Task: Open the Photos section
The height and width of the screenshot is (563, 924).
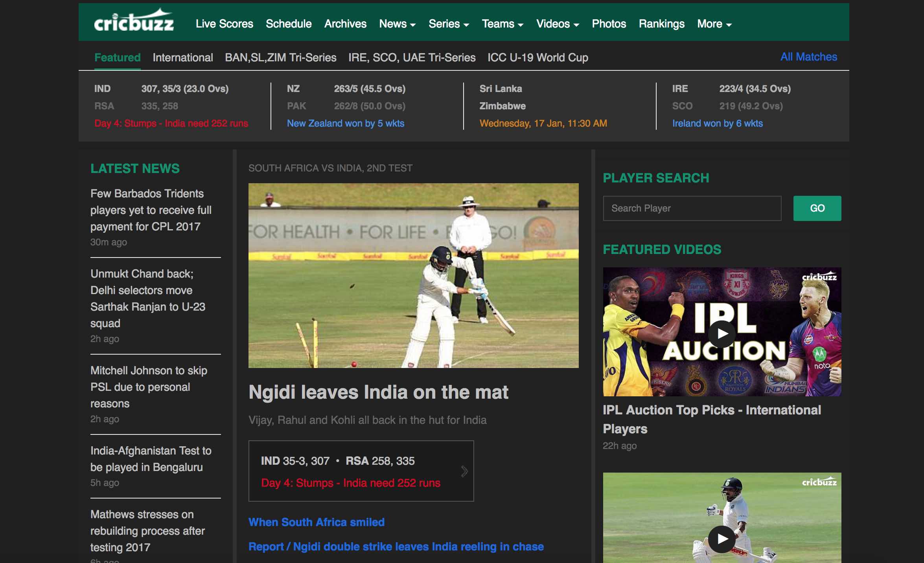Action: 609,24
